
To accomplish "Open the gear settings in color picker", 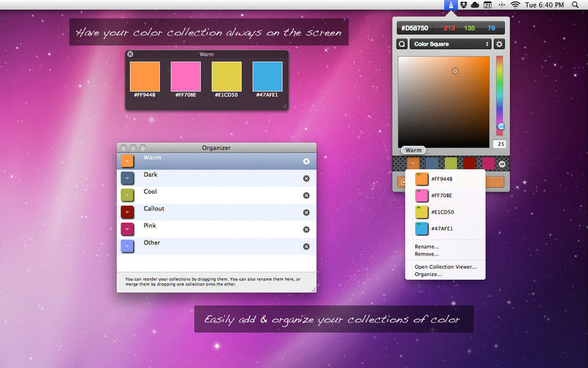I will point(499,44).
